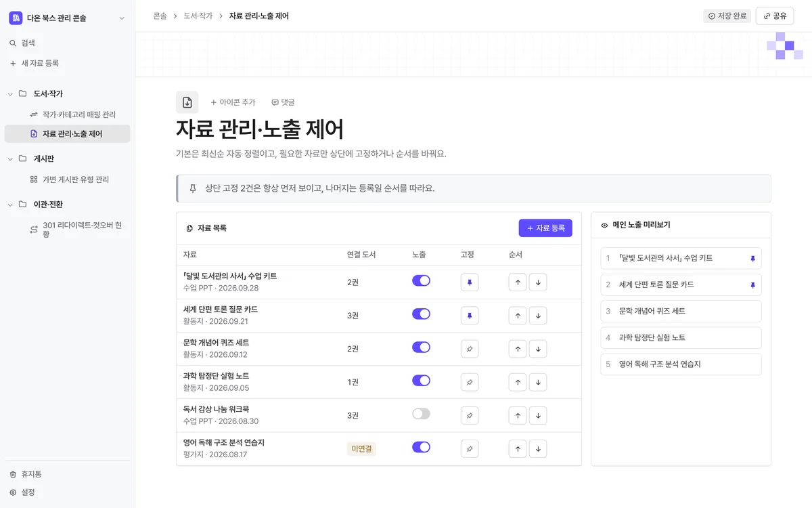The height and width of the screenshot is (508, 812).
Task: Pin 독서 감상 나눔 워크북 to top
Action: coord(470,415)
